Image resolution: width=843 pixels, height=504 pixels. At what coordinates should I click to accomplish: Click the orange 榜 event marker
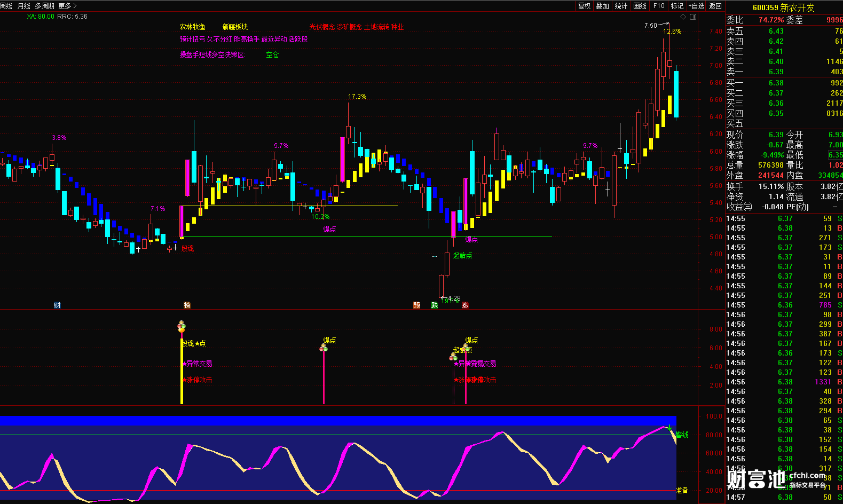pyautogui.click(x=187, y=305)
